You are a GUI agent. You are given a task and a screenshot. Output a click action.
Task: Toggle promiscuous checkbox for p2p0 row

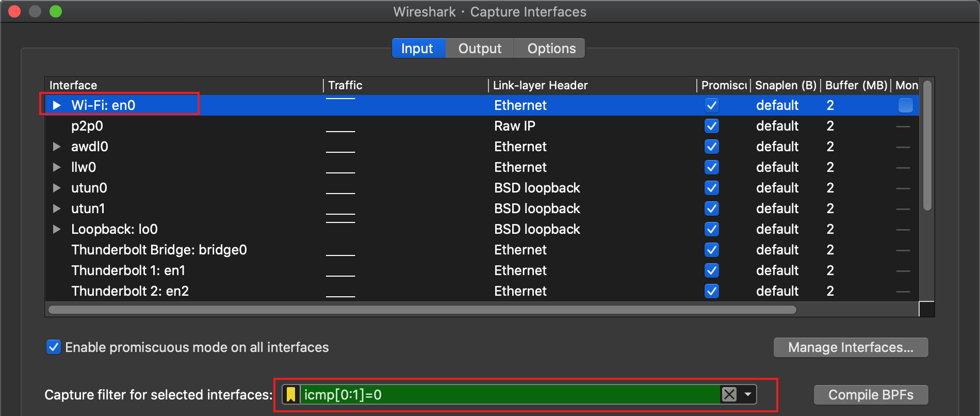click(x=712, y=126)
